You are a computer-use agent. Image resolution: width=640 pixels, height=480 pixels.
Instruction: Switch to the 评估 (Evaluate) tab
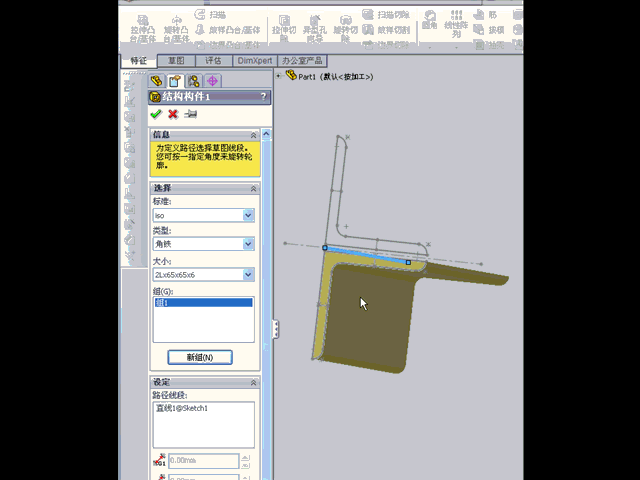pyautogui.click(x=213, y=61)
